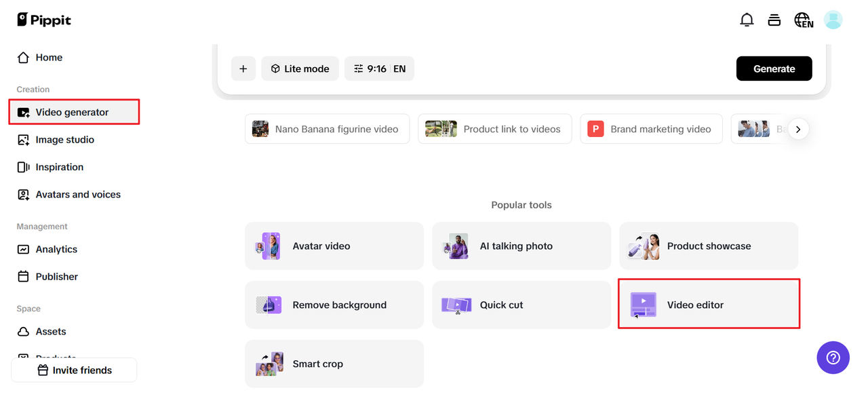Click the user profile avatar
The image size is (868, 401).
coord(833,20)
